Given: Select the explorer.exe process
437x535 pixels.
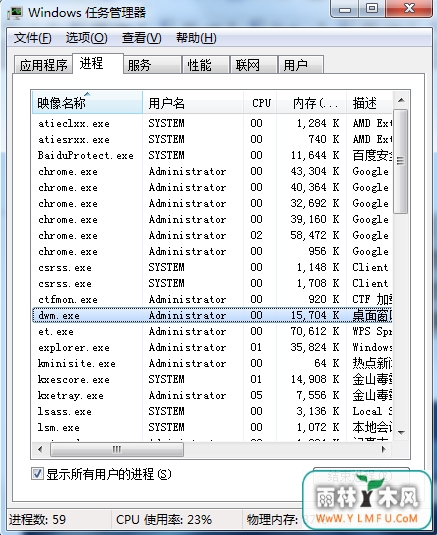Looking at the screenshot, I should point(212,347).
